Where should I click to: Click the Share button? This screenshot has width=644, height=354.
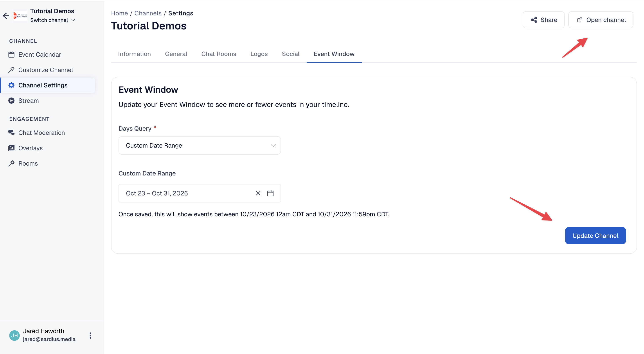pyautogui.click(x=543, y=20)
